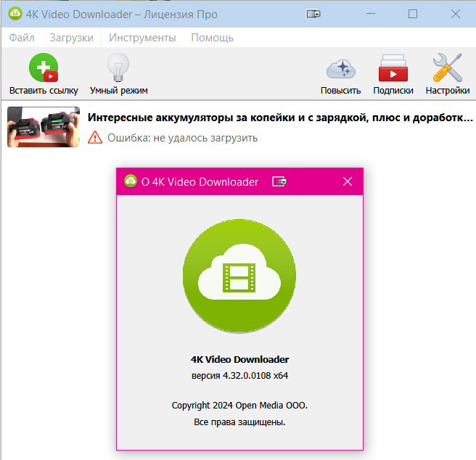
Task: Click the Вставить ссылку paste link icon
Action: click(x=43, y=68)
